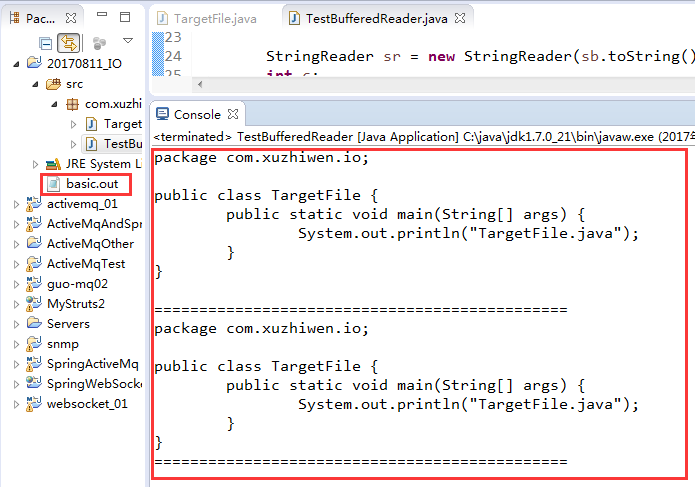Expand the SpringWebSocket project
The height and width of the screenshot is (487, 695).
16,384
